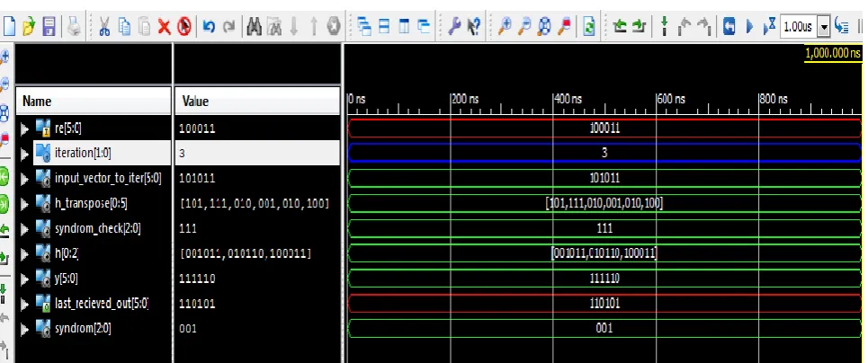Restart simulation with blue restart icon

coord(729,25)
